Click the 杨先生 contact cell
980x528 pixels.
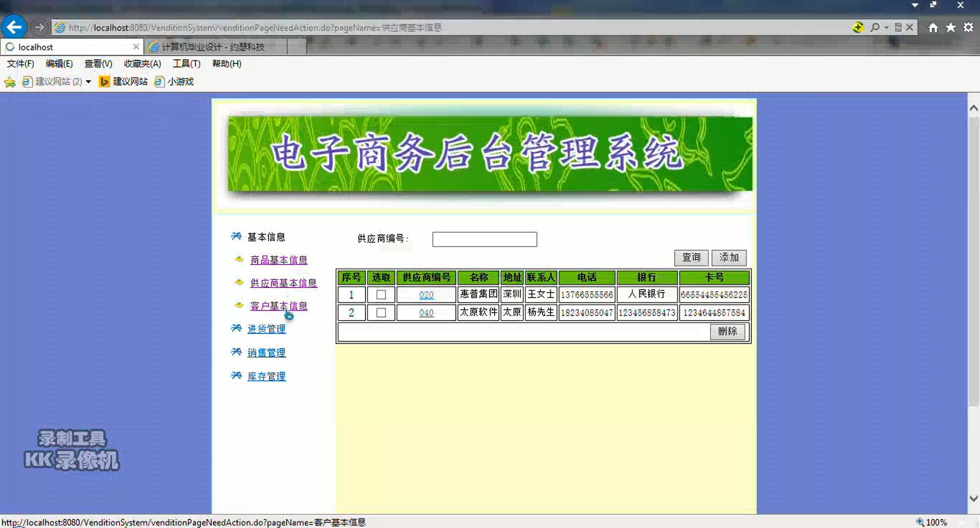[541, 312]
